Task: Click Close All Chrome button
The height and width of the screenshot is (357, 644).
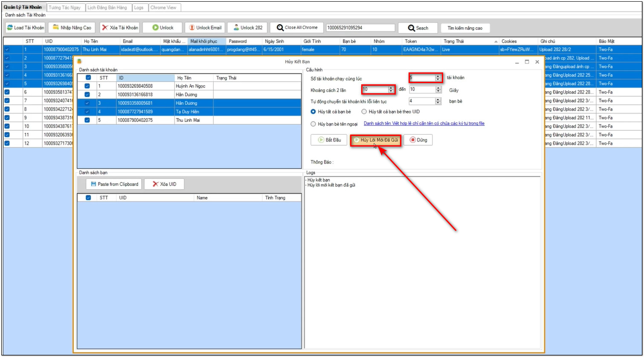Action: (296, 28)
